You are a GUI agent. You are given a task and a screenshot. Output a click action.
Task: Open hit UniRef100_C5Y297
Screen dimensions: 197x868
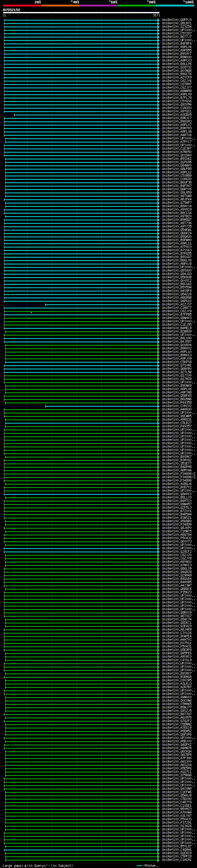coord(177,33)
